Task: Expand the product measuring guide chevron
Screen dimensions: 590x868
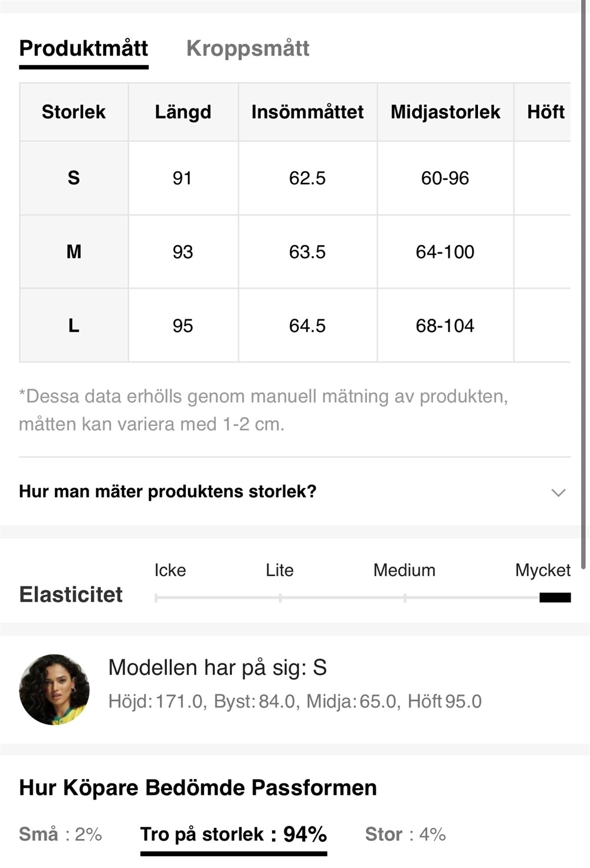Action: (558, 492)
